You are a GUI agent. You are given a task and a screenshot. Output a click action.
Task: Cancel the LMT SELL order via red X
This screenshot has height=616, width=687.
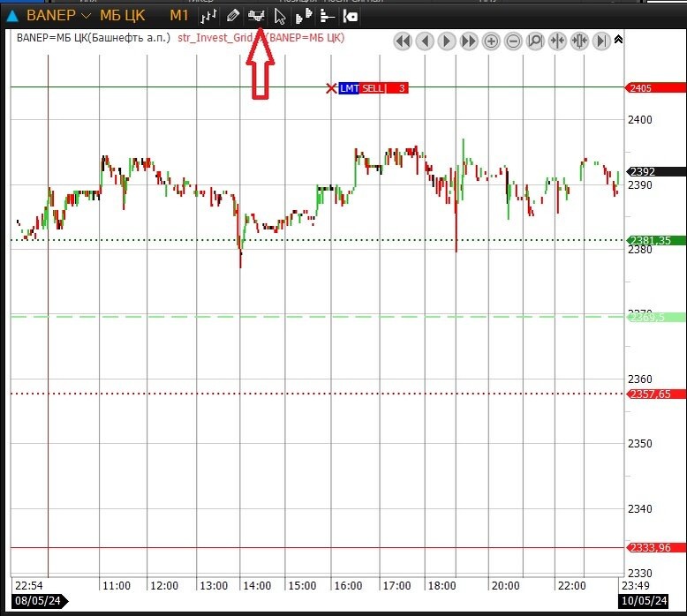click(331, 88)
